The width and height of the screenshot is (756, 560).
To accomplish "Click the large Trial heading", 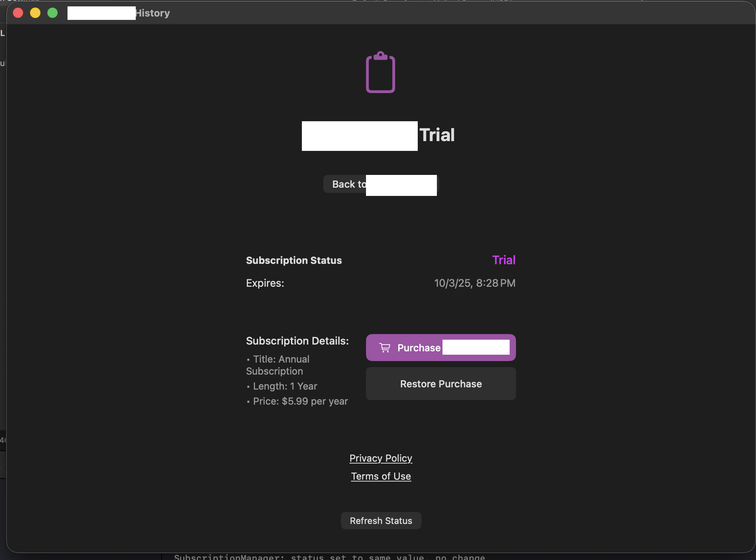I will 436,135.
